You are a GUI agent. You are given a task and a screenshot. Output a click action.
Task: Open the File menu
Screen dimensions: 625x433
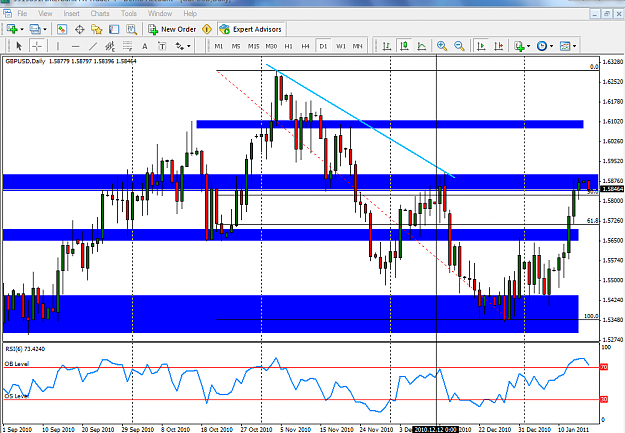point(22,14)
